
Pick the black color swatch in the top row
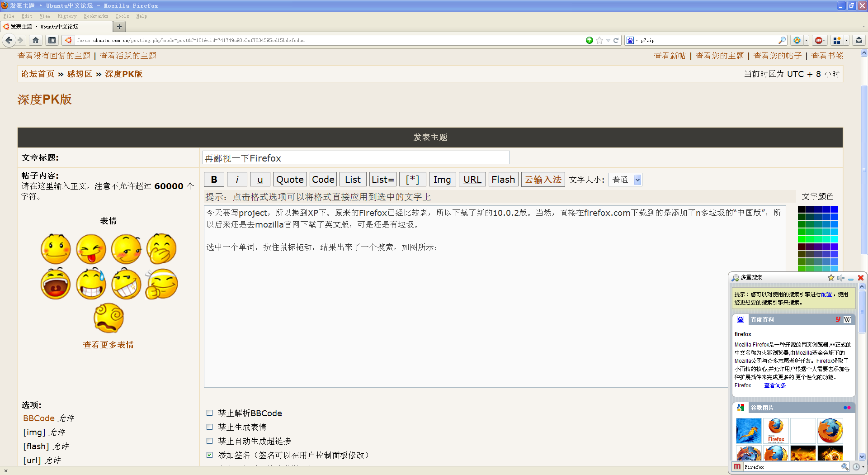pos(802,209)
